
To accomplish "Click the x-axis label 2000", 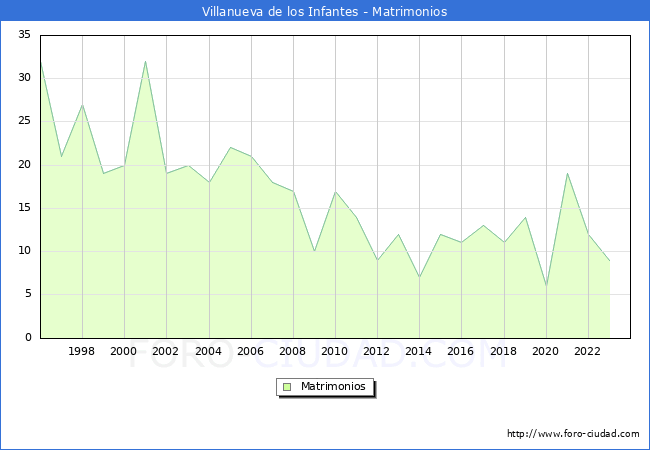I will click(124, 351).
